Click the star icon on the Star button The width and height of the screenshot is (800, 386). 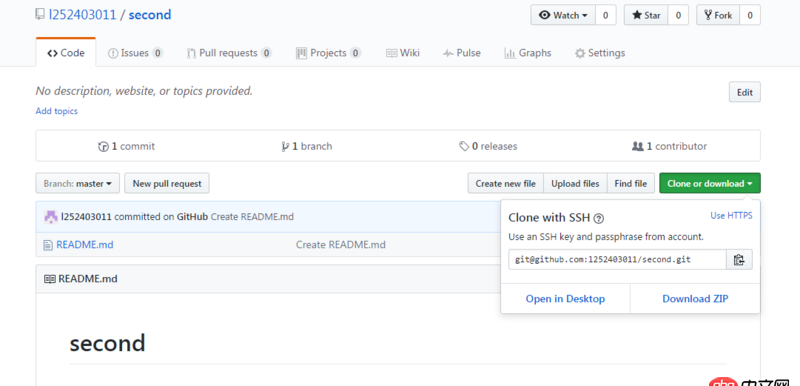[637, 15]
